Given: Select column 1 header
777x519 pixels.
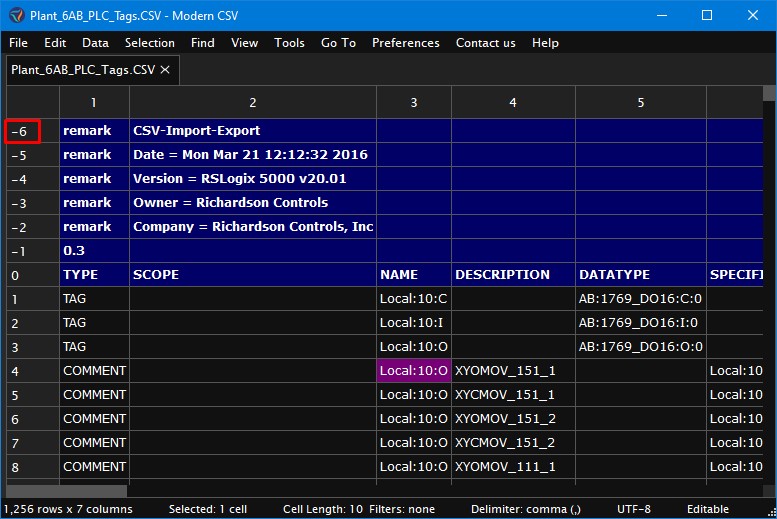Looking at the screenshot, I should (94, 103).
